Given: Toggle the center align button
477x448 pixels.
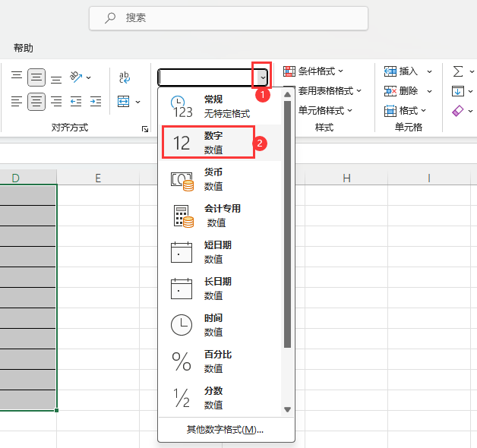Looking at the screenshot, I should [36, 101].
